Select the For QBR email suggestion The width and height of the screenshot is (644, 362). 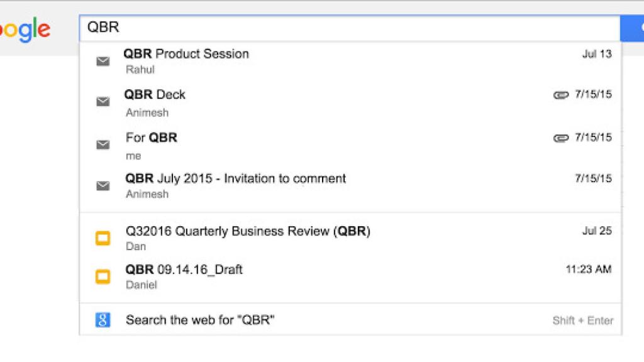pyautogui.click(x=151, y=138)
